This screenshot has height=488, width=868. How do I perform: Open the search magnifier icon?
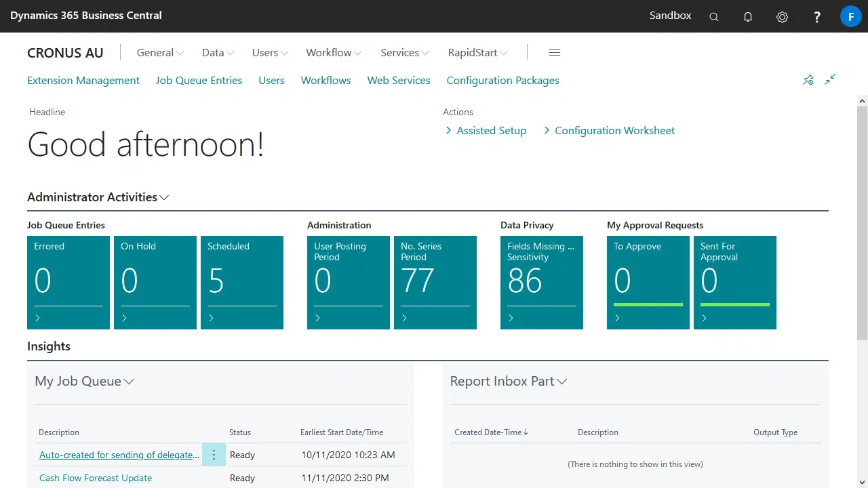coord(713,17)
